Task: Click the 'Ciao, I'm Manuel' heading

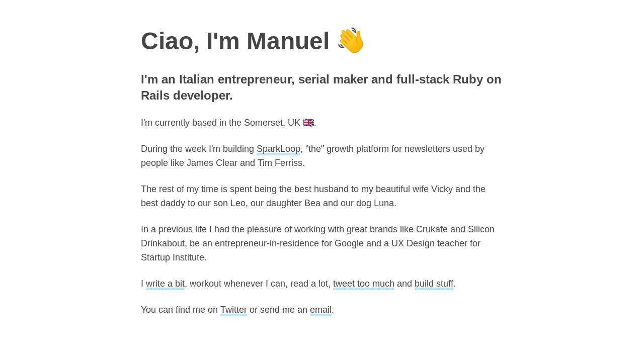Action: pyautogui.click(x=253, y=41)
